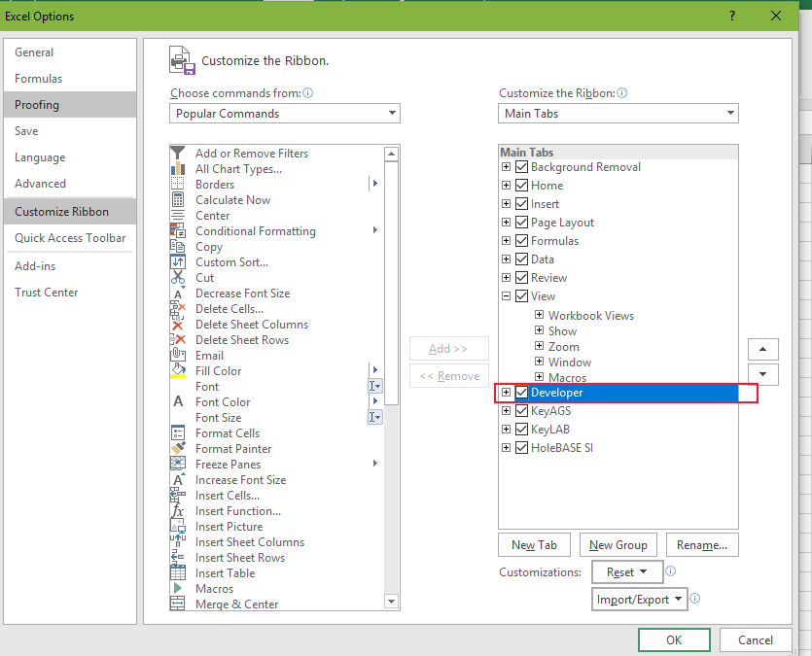The height and width of the screenshot is (656, 812).
Task: Expand the Review tab node
Action: [507, 277]
